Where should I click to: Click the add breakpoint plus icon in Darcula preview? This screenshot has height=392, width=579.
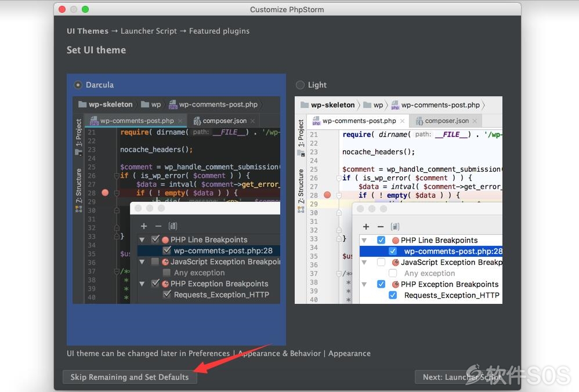click(x=144, y=226)
